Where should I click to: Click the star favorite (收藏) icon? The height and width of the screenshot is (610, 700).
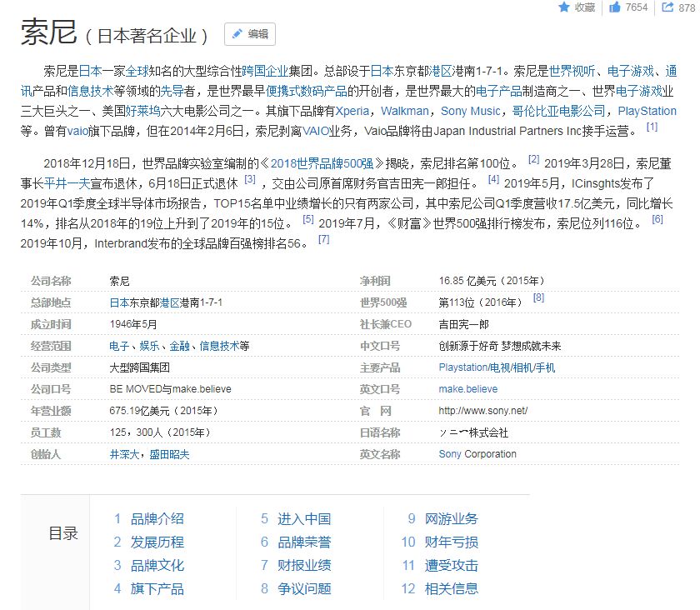pos(564,7)
